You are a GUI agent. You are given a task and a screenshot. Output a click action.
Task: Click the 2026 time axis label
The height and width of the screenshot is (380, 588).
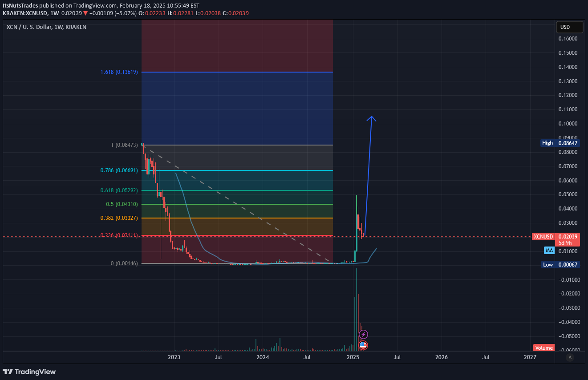coord(441,357)
